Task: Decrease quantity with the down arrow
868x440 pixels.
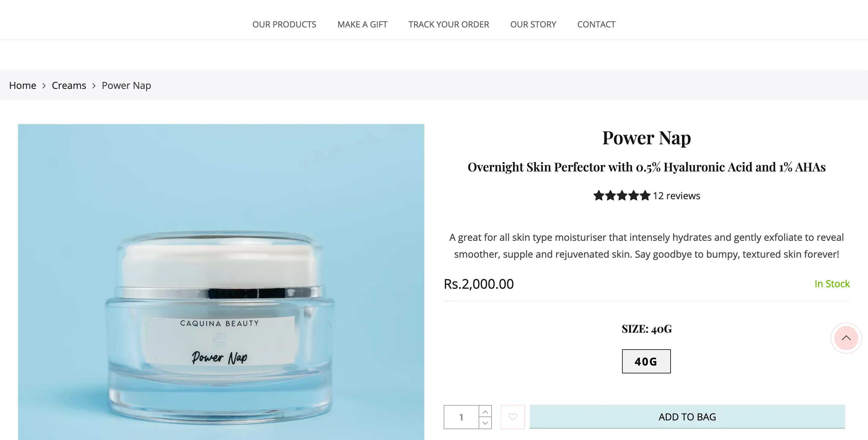Action: [x=485, y=423]
